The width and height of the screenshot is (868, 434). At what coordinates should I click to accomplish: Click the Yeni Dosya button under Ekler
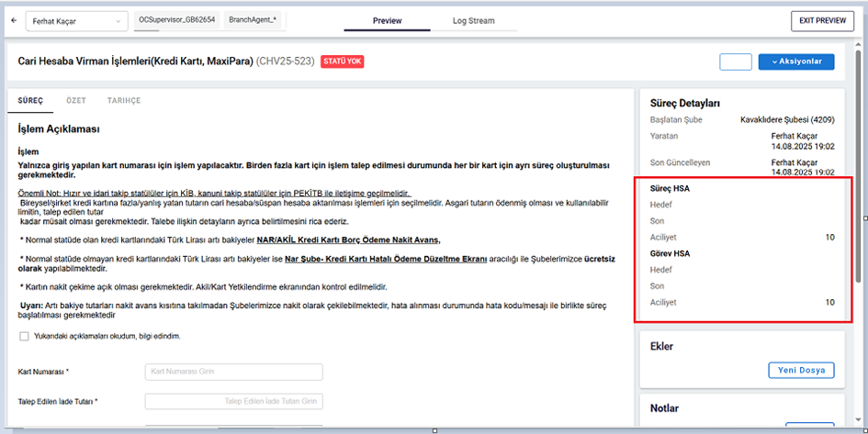(x=801, y=370)
